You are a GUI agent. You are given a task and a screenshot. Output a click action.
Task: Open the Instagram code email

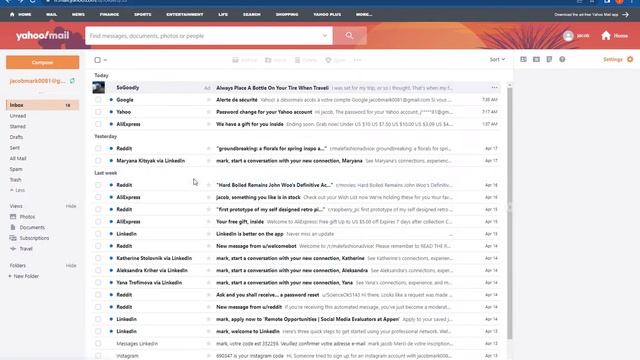pyautogui.click(x=296, y=356)
